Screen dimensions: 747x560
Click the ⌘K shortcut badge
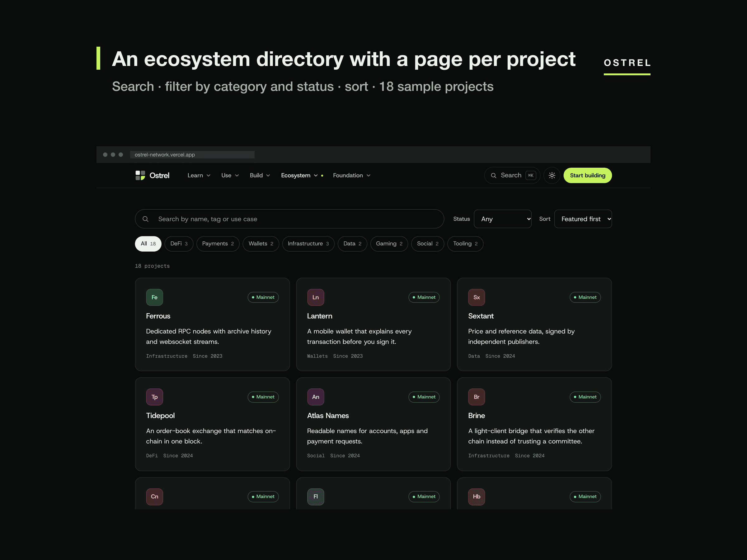tap(531, 175)
